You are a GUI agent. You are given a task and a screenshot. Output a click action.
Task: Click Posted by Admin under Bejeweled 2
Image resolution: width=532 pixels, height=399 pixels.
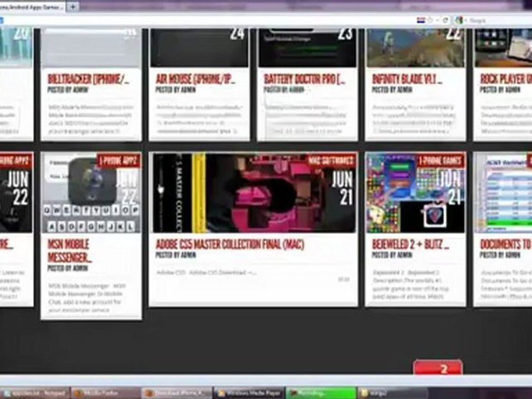click(392, 255)
